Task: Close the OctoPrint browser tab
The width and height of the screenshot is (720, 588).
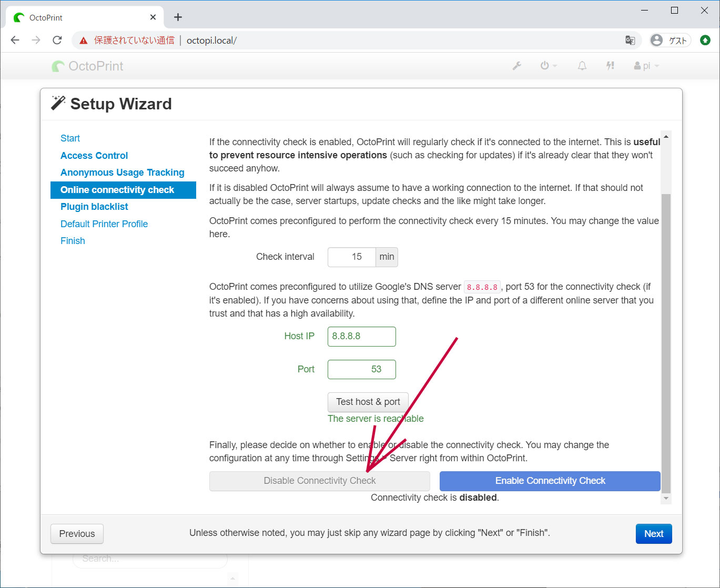Action: pos(153,17)
